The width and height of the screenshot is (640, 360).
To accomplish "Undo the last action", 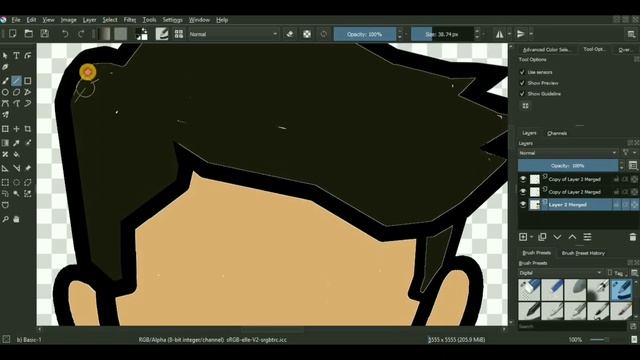I will coord(65,34).
